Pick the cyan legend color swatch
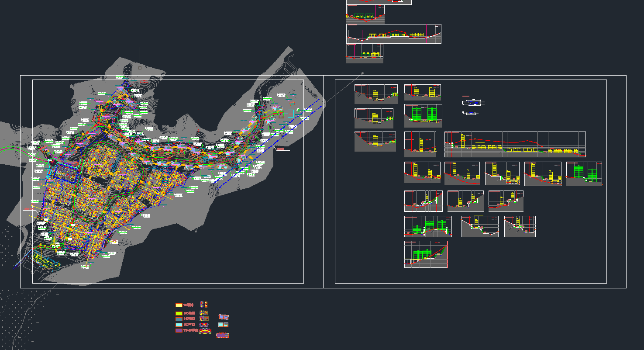 point(179,325)
